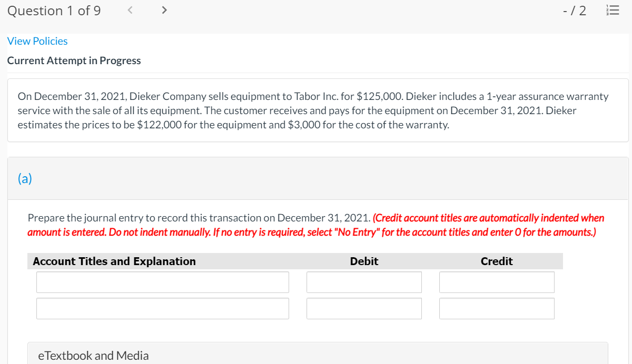Open the second account title field dropdown
Image resolution: width=632 pixels, height=364 pixels.
tap(162, 308)
